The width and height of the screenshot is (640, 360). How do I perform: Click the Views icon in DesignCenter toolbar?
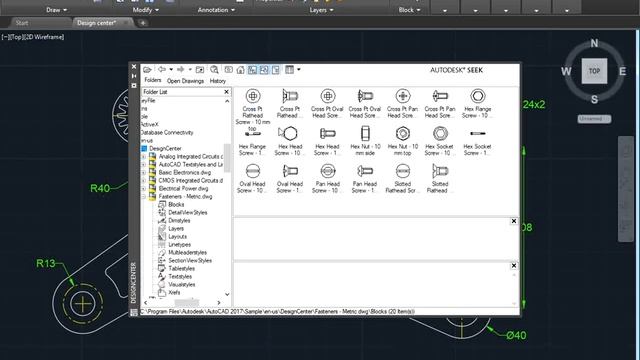(289, 70)
